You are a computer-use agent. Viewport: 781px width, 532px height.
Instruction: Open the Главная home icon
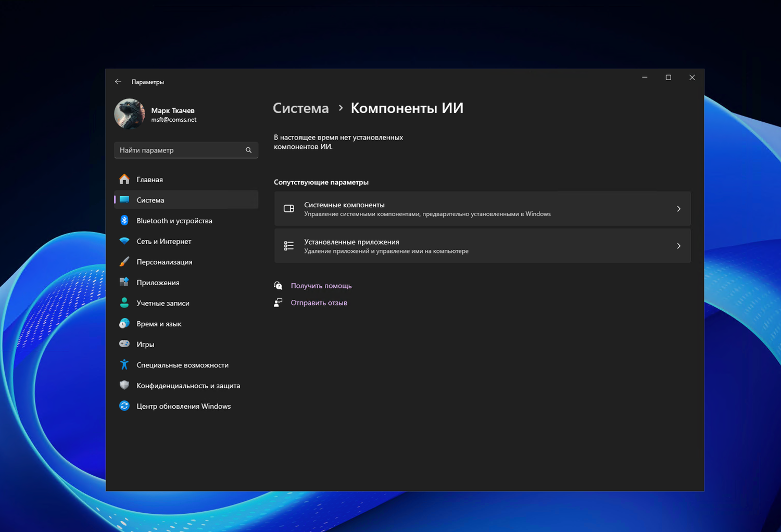point(124,179)
